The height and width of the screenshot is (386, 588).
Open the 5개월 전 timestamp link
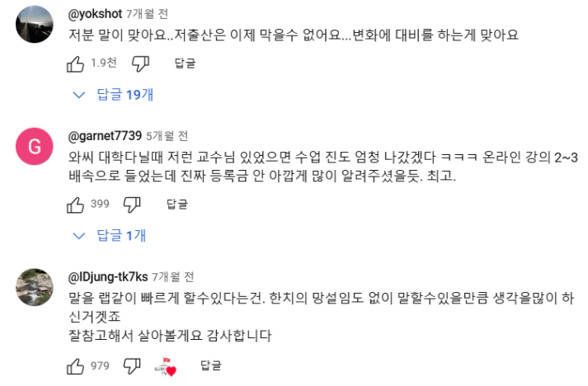pyautogui.click(x=167, y=135)
